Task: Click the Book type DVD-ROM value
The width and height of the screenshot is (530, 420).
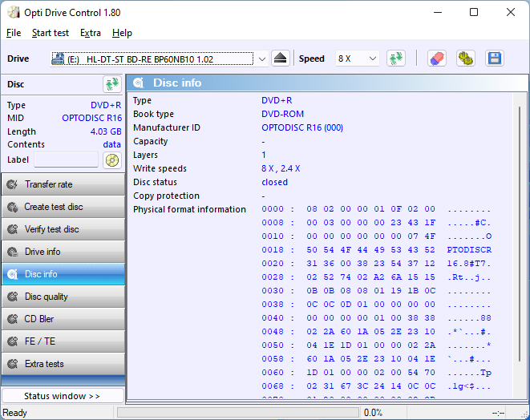Action: [x=282, y=114]
